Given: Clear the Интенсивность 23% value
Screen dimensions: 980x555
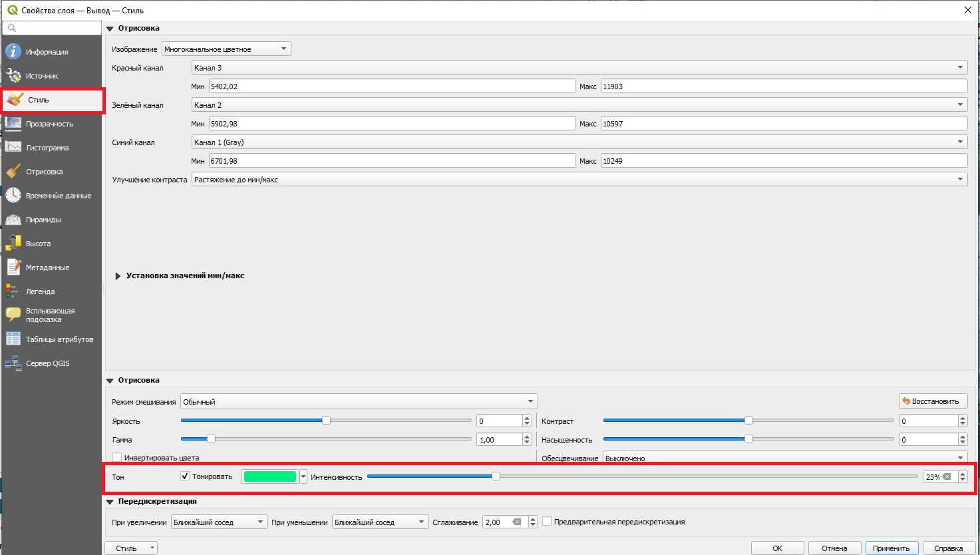Looking at the screenshot, I should pyautogui.click(x=947, y=476).
